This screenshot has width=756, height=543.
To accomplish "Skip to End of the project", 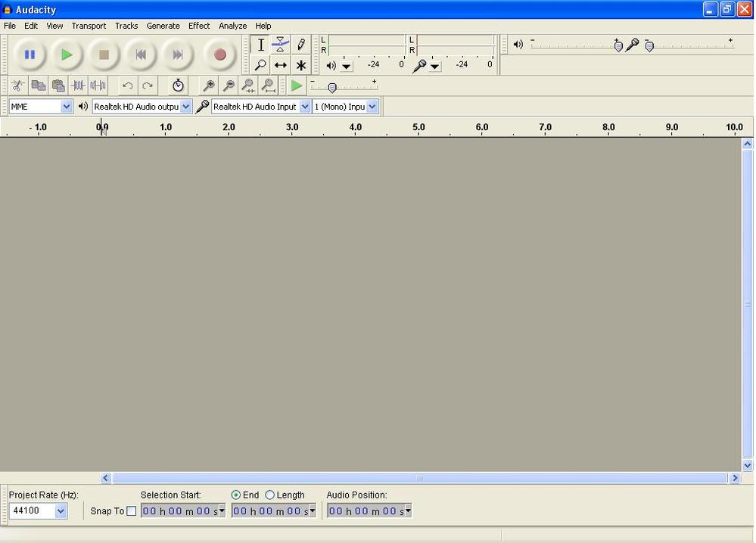I will (x=177, y=54).
